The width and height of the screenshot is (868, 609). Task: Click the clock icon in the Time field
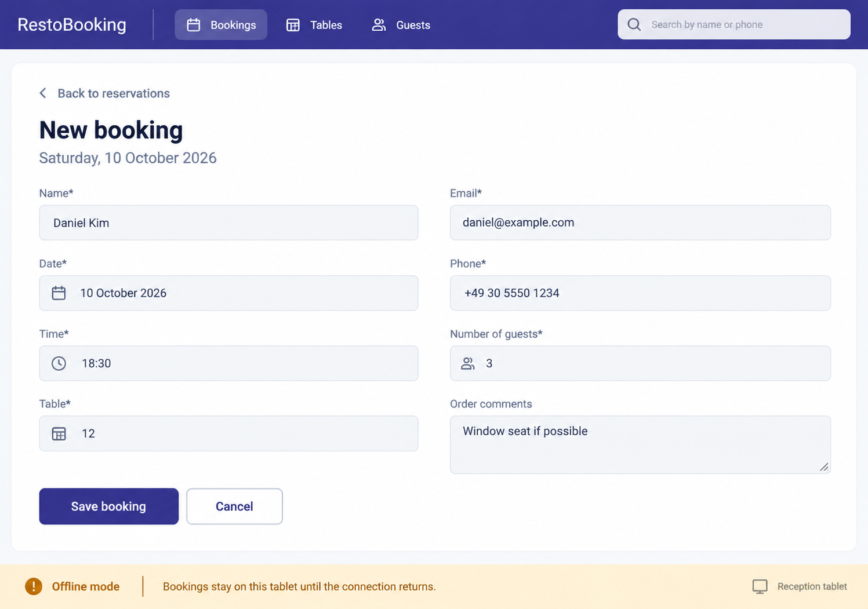(59, 363)
